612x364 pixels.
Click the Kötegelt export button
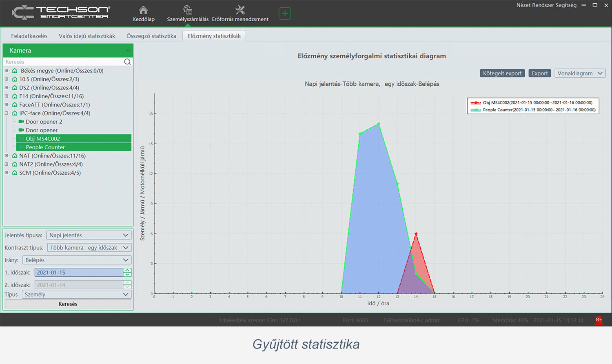(502, 73)
